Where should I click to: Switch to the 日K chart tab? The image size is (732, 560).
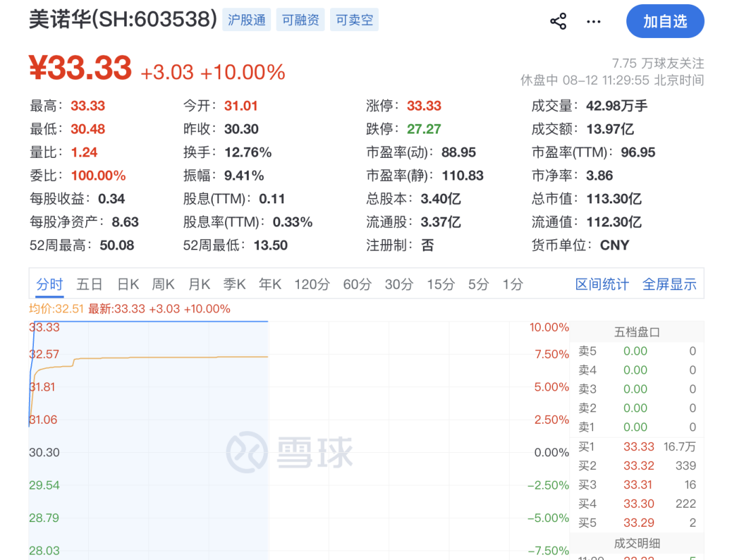[x=128, y=284]
